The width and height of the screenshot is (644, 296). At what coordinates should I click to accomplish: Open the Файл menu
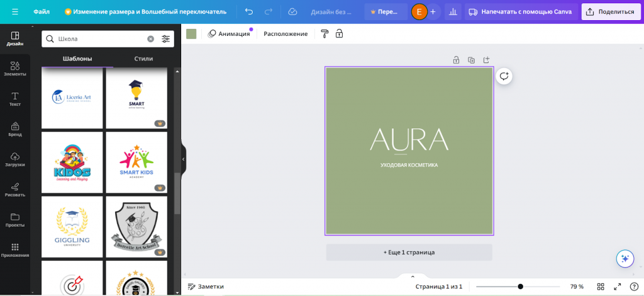coord(42,12)
